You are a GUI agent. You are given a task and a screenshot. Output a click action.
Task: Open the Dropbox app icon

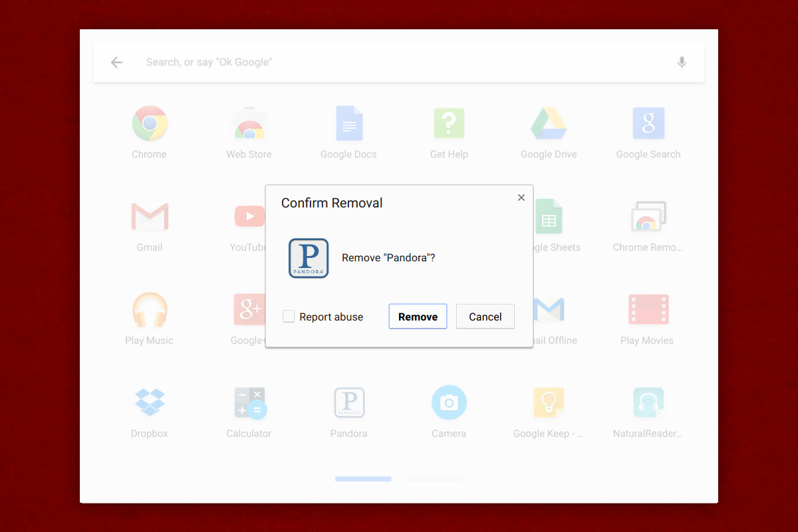(150, 403)
